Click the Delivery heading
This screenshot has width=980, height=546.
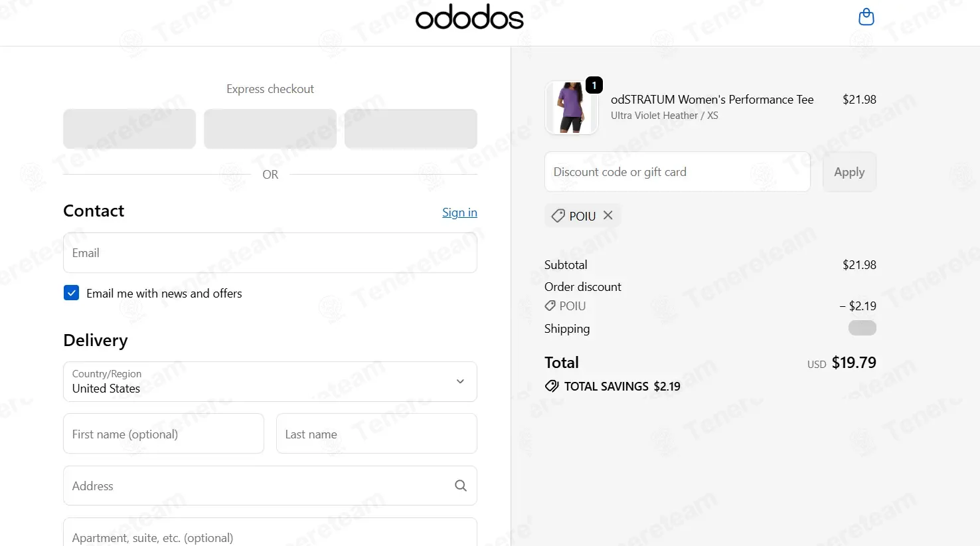click(96, 341)
